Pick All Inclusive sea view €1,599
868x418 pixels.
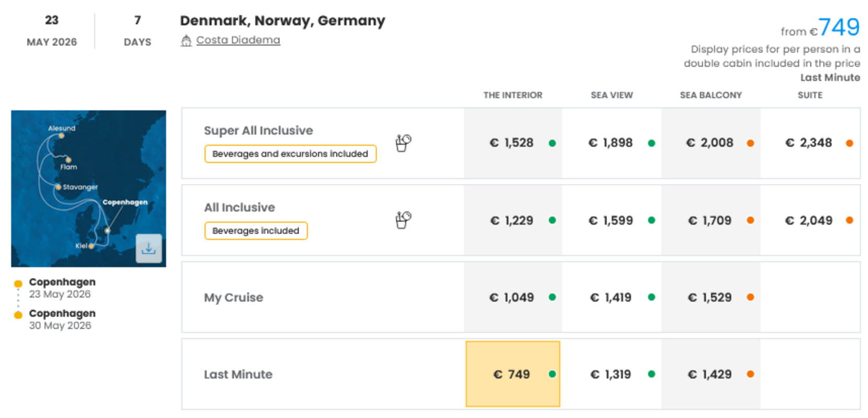coord(611,220)
